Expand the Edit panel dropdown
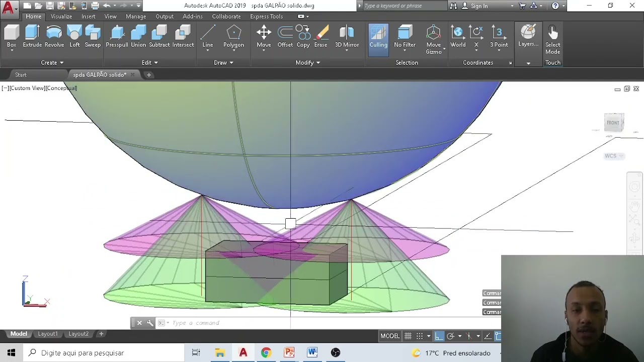This screenshot has width=644, height=362. [x=150, y=62]
